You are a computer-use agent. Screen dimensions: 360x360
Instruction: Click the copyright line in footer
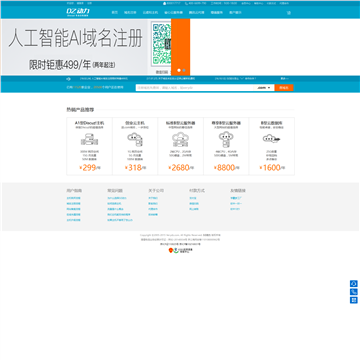[180, 235]
